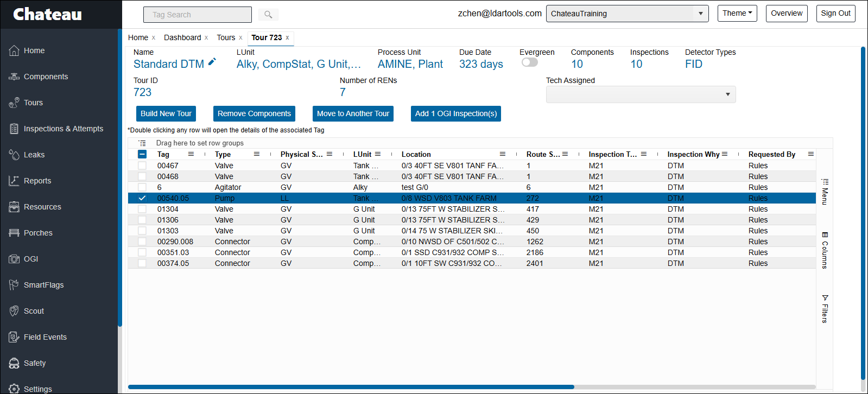The image size is (868, 394).
Task: Expand the ChateauTraining database dropdown
Action: 627,14
